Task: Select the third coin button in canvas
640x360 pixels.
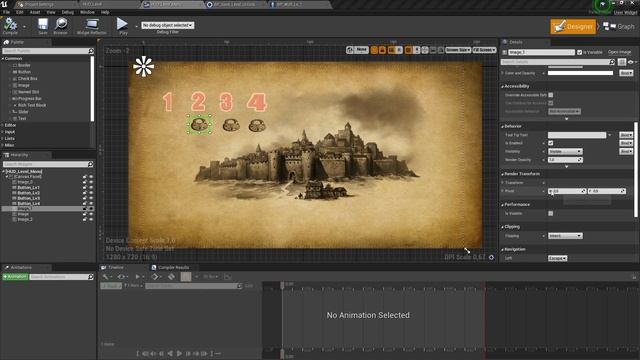Action: tap(257, 125)
